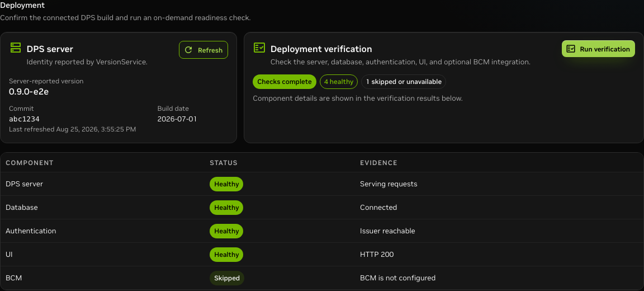Click the Component details are shown note

(358, 98)
